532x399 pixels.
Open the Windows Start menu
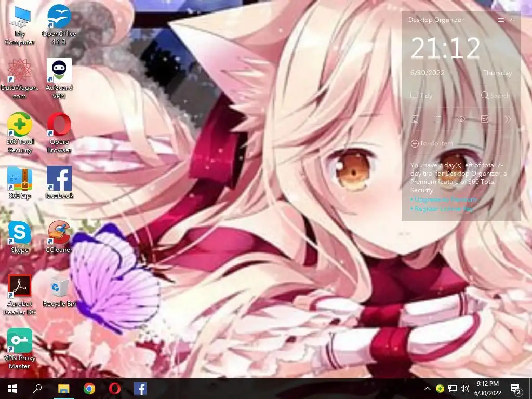tap(12, 389)
